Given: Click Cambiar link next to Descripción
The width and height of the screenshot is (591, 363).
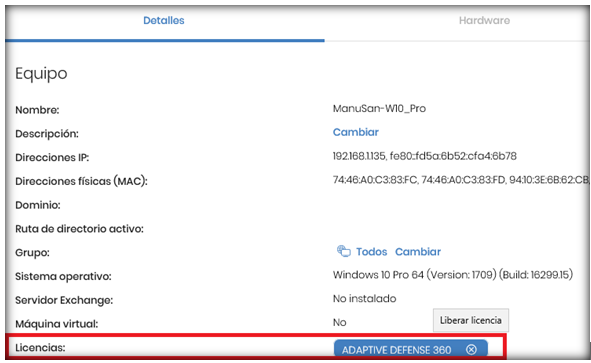Looking at the screenshot, I should tap(355, 132).
